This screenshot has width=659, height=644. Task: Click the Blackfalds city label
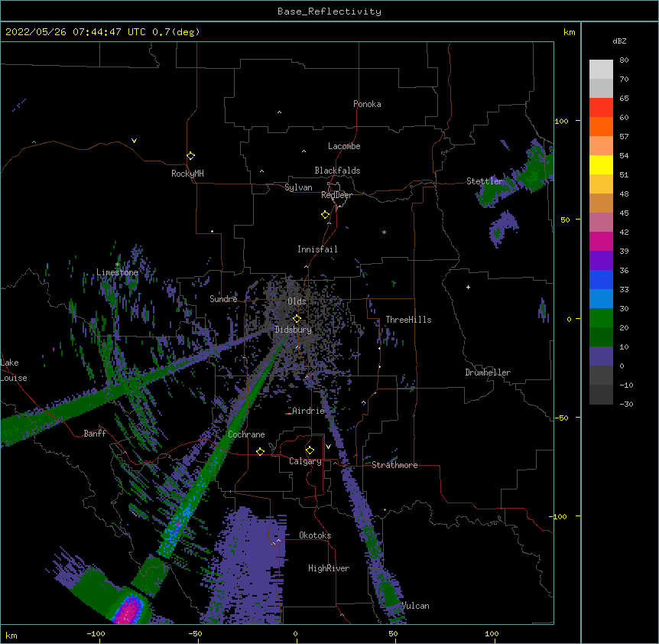337,171
